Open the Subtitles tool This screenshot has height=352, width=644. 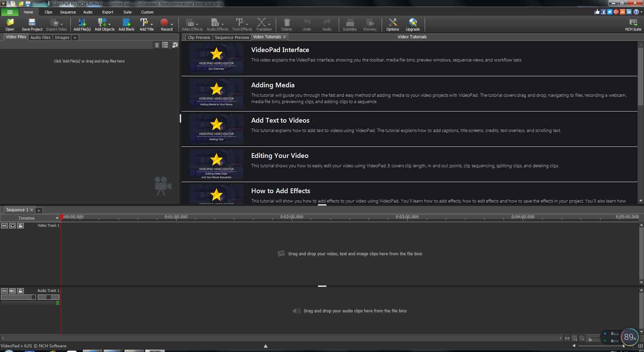point(350,24)
